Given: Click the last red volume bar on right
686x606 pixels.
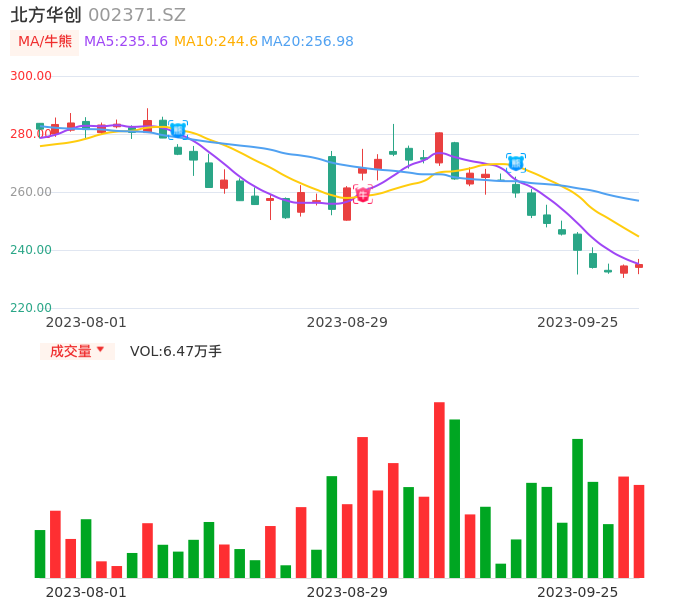Looking at the screenshot, I should [639, 531].
